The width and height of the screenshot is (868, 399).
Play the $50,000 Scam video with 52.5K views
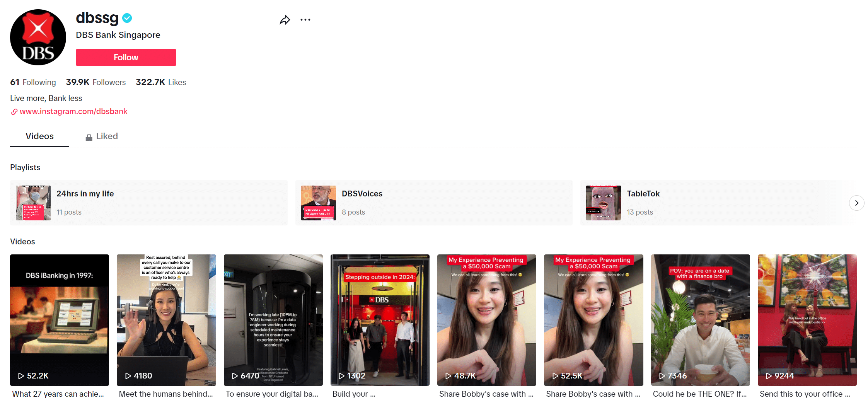pos(593,320)
